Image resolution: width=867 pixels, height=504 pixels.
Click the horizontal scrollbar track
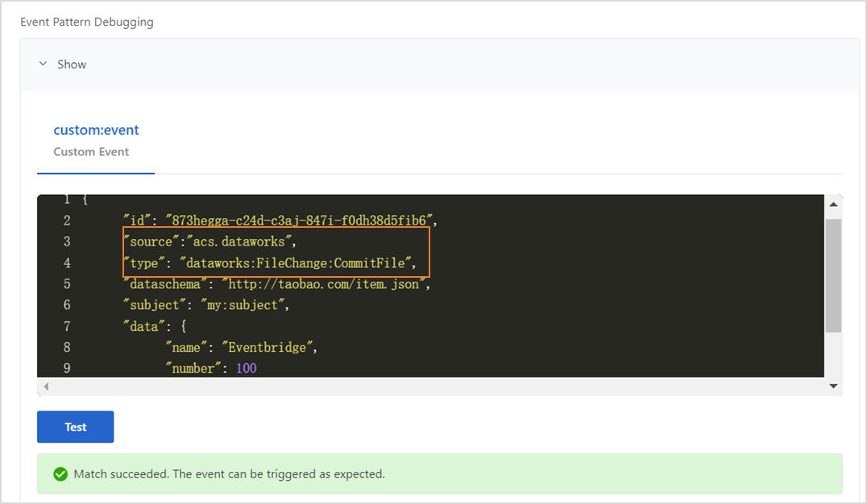pyautogui.click(x=435, y=386)
